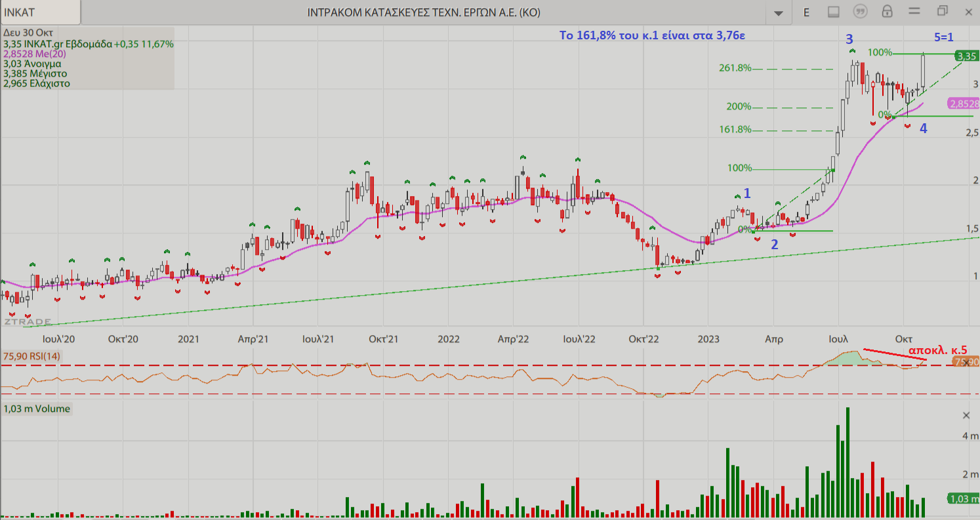Screen dimensions: 980x520
Task: Click the INKAT.gr Εβδομάδα legend line
Action: click(88, 44)
